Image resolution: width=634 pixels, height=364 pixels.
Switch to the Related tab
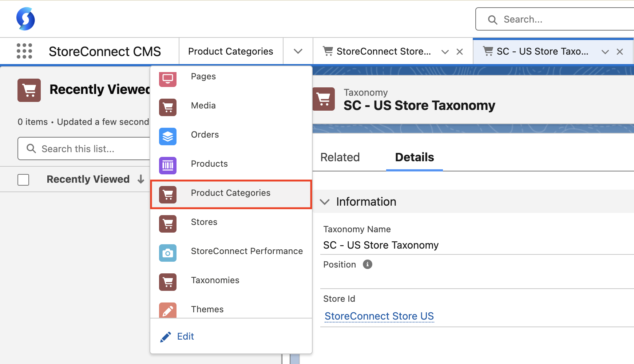340,157
